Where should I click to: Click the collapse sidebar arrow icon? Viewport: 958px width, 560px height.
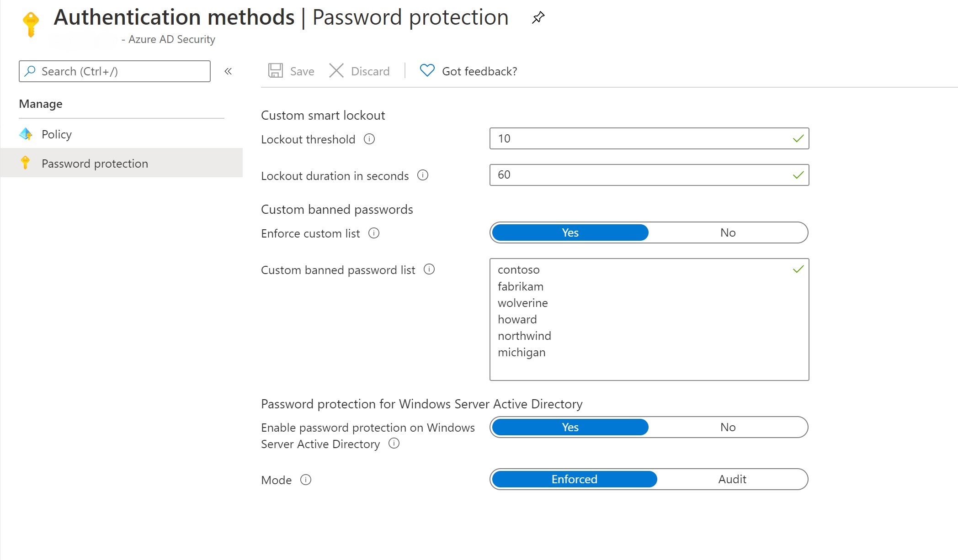click(x=228, y=71)
